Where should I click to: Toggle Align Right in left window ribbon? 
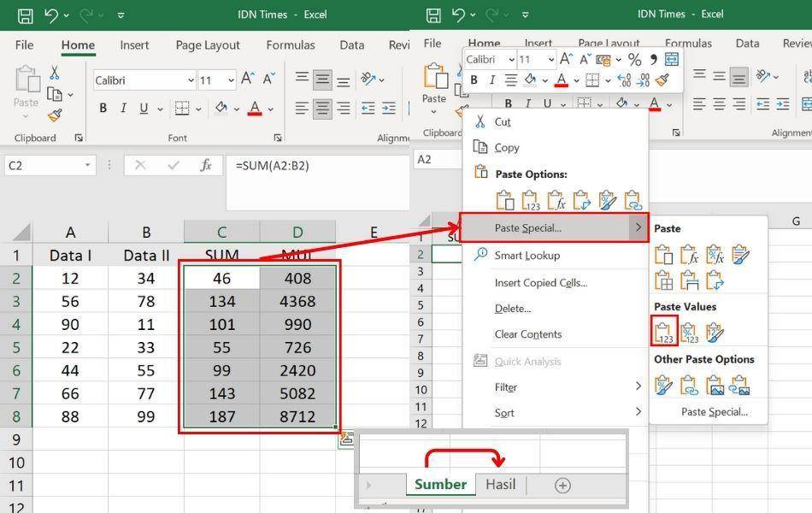[x=343, y=108]
